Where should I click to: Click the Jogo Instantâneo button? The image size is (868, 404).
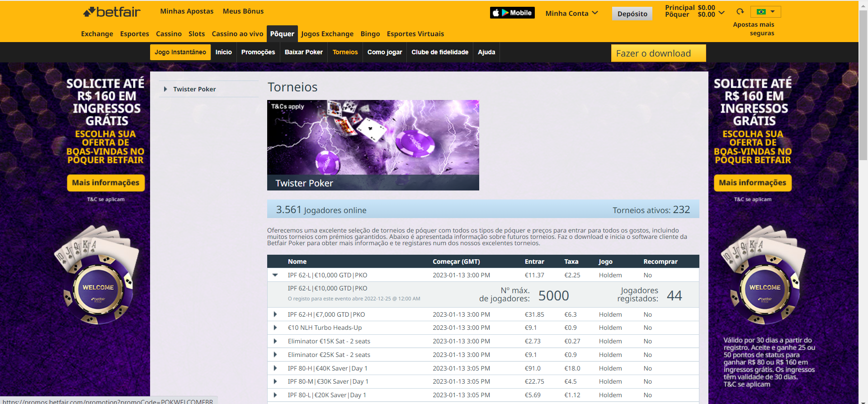tap(180, 52)
